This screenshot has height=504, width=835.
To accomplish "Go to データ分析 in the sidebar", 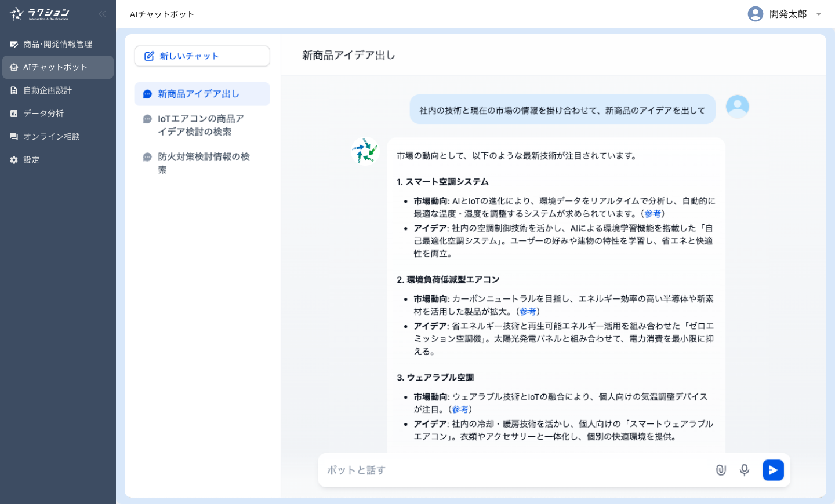I will 58,114.
